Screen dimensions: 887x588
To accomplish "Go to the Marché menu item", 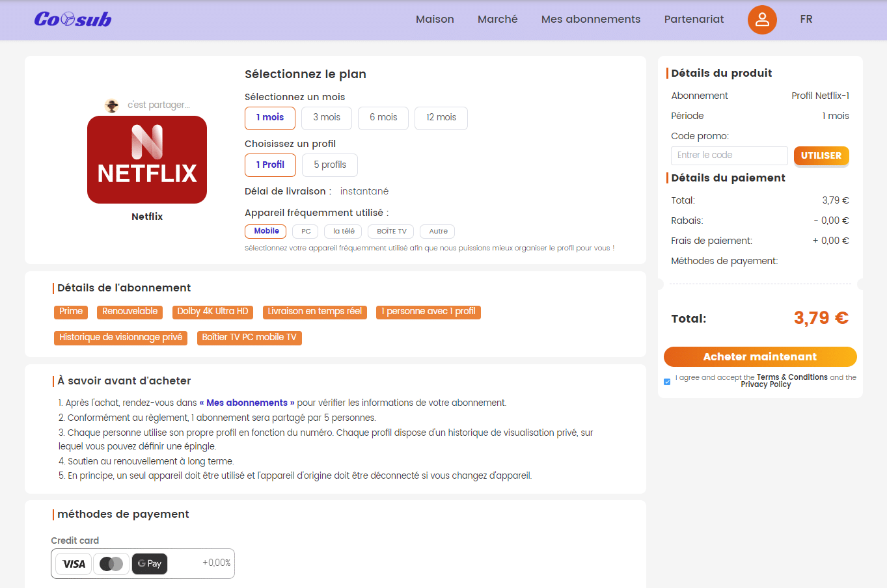I will [498, 20].
